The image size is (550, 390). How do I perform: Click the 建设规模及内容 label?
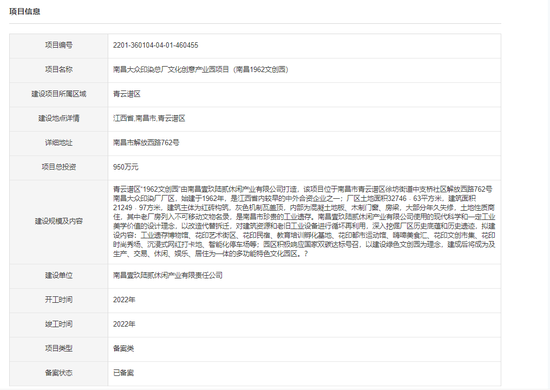[59, 221]
